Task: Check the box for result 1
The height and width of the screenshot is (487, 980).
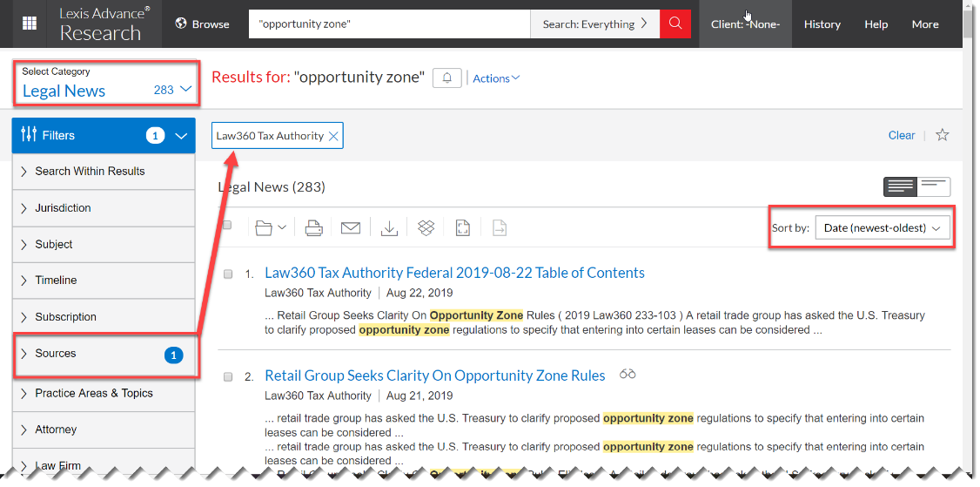Action: click(x=228, y=274)
